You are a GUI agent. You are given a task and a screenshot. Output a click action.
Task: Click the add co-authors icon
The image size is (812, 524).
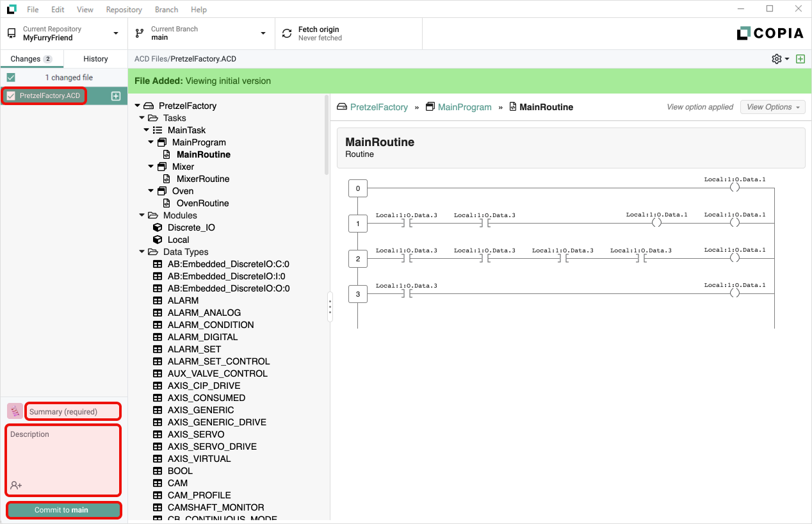[16, 485]
